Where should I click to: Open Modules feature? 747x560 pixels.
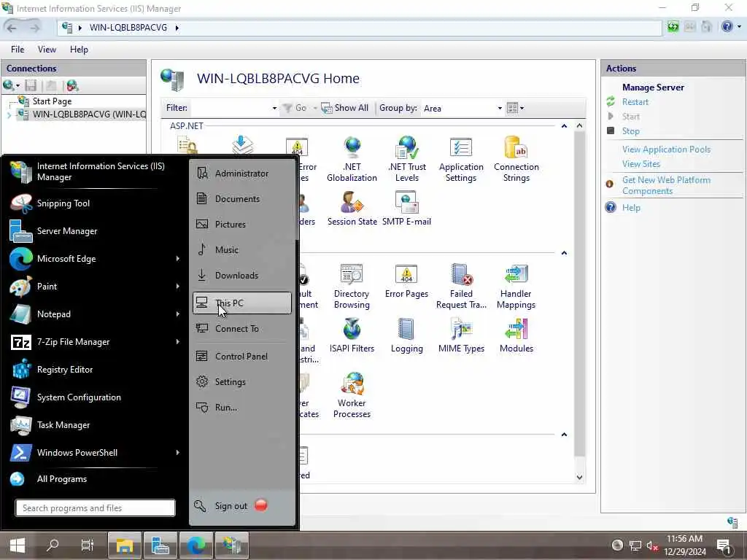pos(516,335)
